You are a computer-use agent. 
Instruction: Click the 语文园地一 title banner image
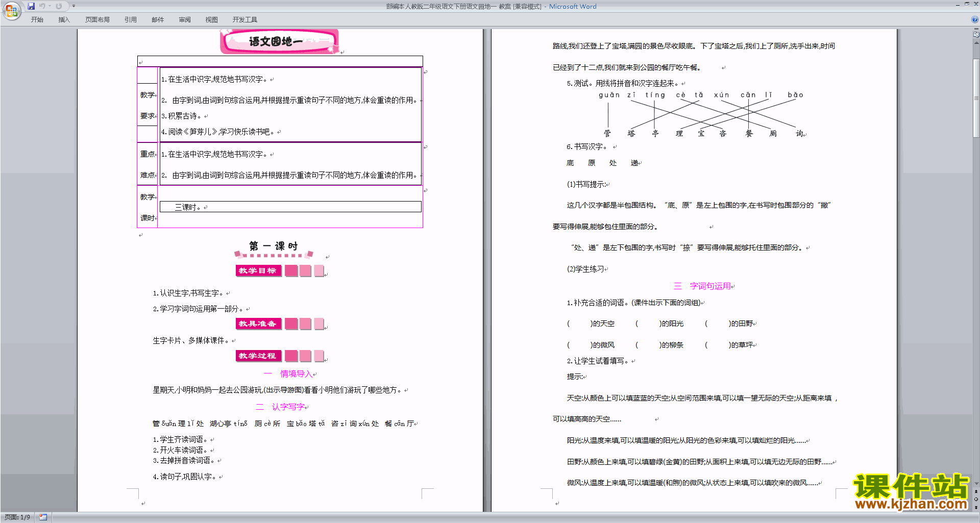coord(280,41)
